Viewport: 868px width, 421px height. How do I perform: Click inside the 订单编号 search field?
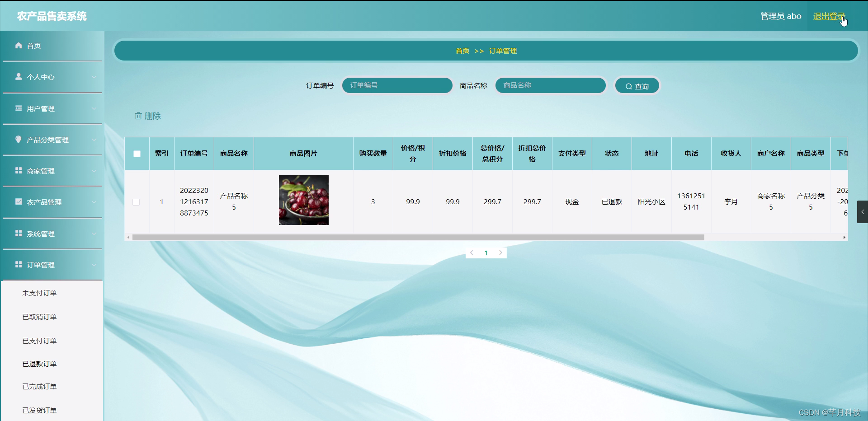coord(397,85)
